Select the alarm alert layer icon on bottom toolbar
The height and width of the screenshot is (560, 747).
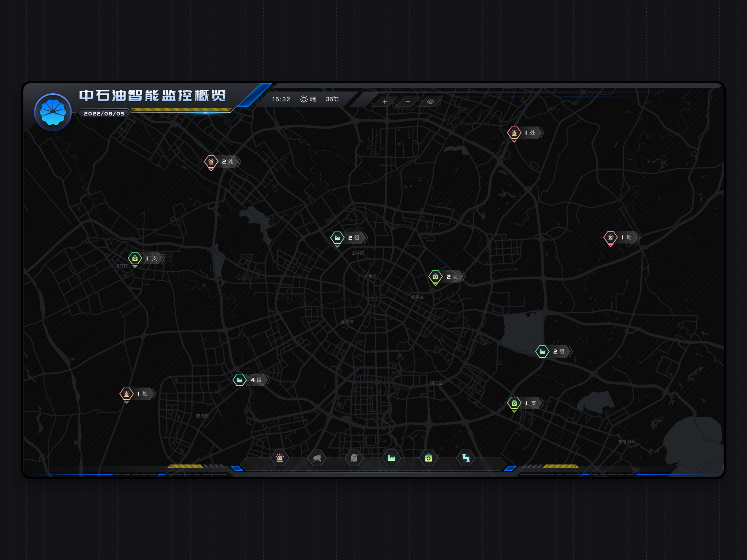pos(280,459)
